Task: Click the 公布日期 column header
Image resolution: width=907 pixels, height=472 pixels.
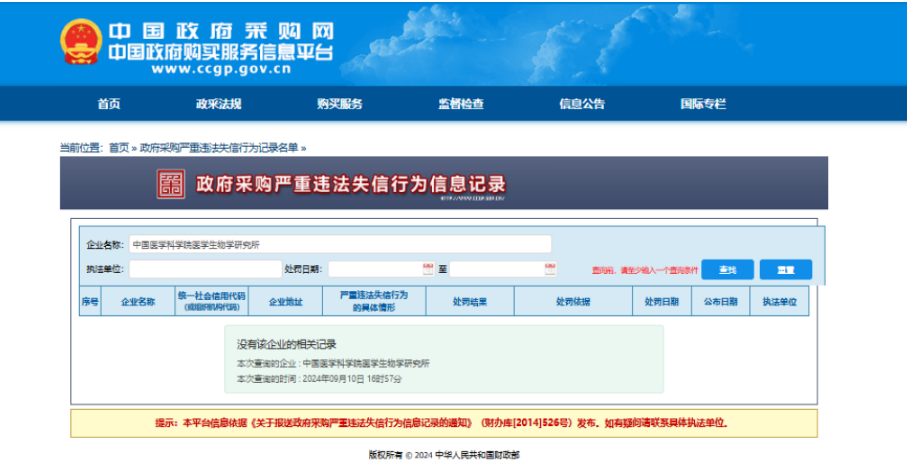Action: [721, 301]
